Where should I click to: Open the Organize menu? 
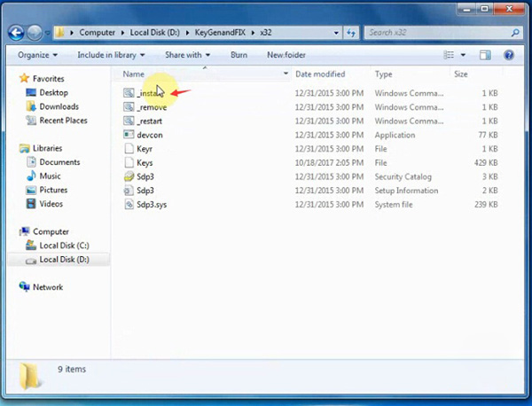pyautogui.click(x=37, y=55)
